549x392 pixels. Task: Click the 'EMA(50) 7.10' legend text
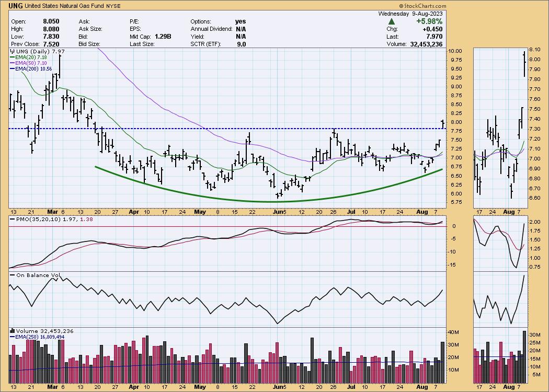(31, 63)
